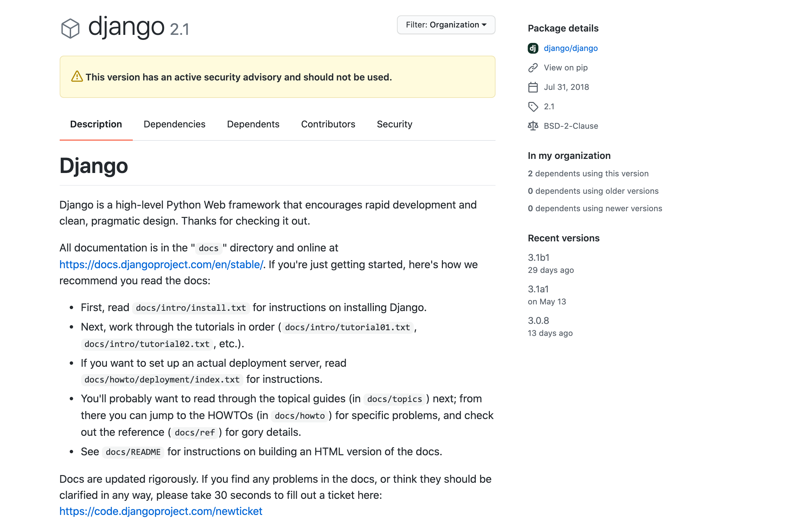The width and height of the screenshot is (812, 527).
Task: Click the tag icon next to 2.1
Action: [x=533, y=106]
